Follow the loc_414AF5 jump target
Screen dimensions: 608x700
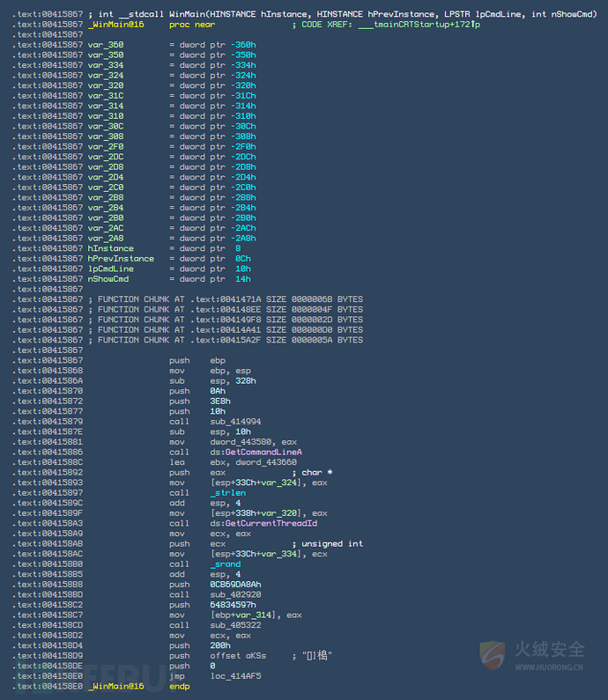235,676
